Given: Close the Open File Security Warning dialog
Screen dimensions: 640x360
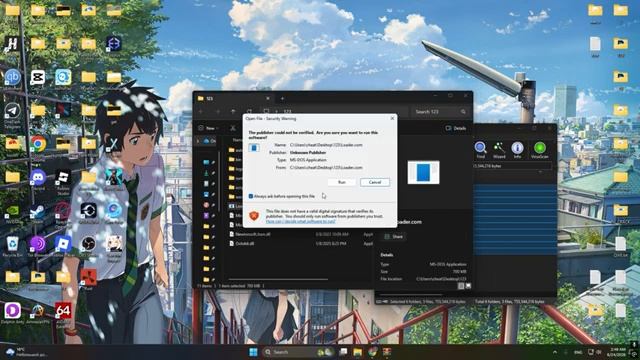Looking at the screenshot, I should click(x=392, y=118).
